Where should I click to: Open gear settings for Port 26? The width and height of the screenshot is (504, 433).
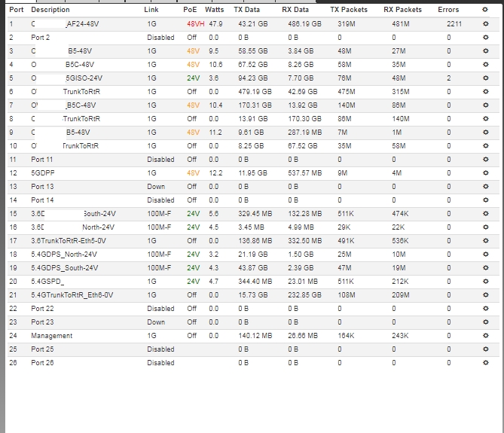click(485, 363)
